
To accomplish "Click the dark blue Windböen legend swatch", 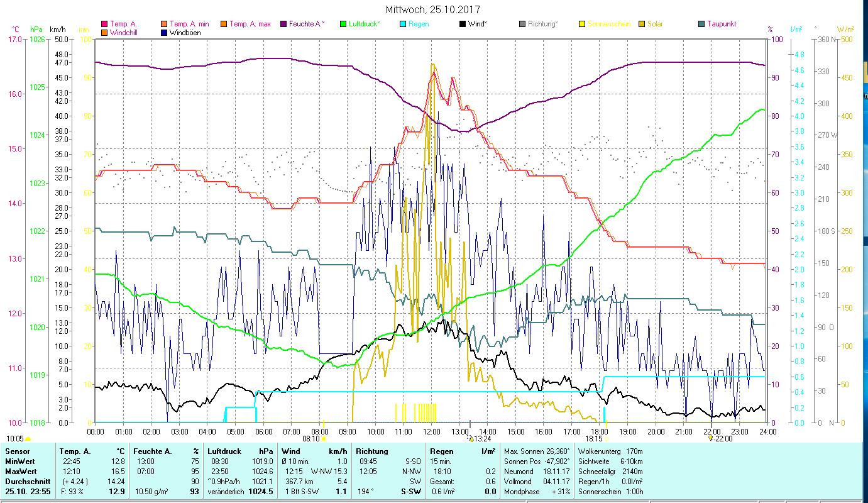I will [x=165, y=33].
